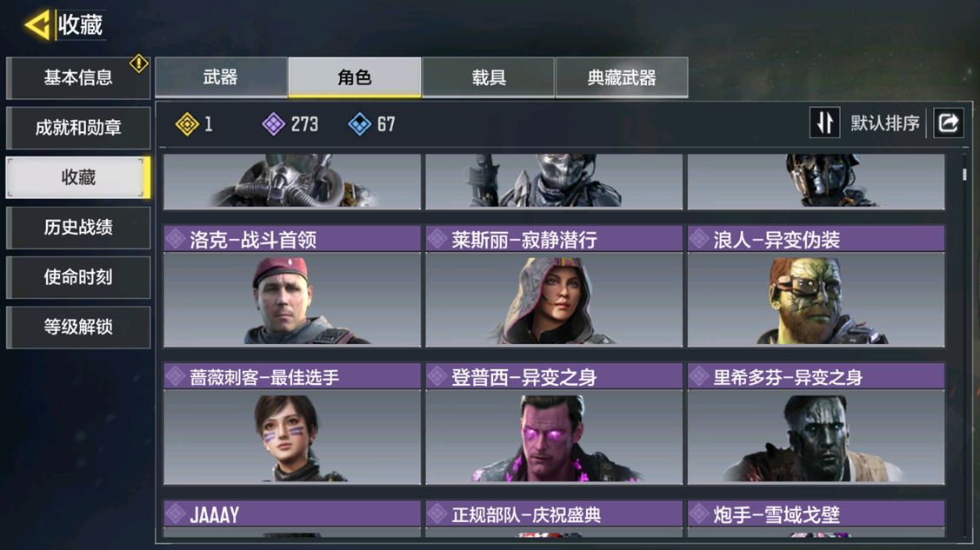Click the yellow alert badge on 基本信息
Viewport: 980px width, 550px height.
pyautogui.click(x=139, y=63)
